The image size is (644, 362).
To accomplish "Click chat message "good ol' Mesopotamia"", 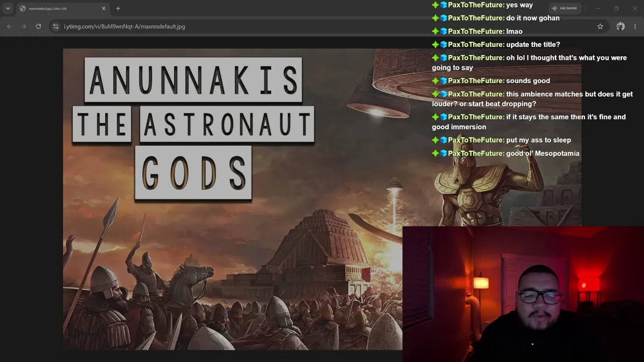I will (543, 153).
